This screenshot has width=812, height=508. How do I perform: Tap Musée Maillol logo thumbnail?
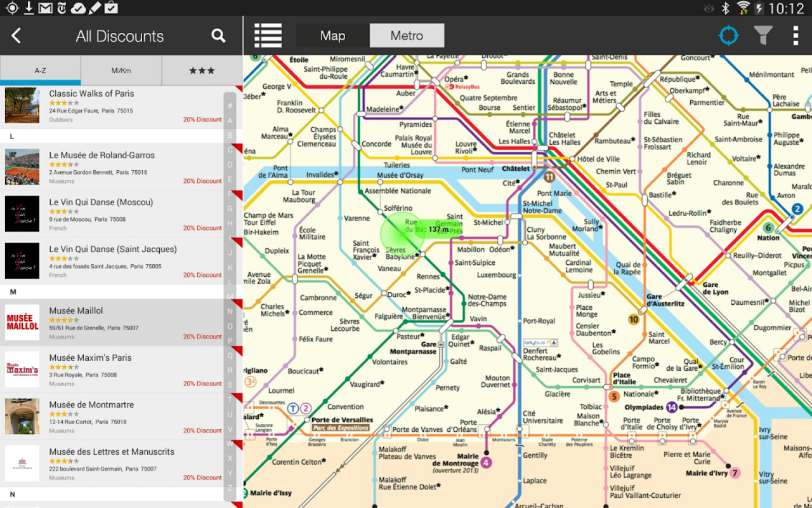[22, 323]
